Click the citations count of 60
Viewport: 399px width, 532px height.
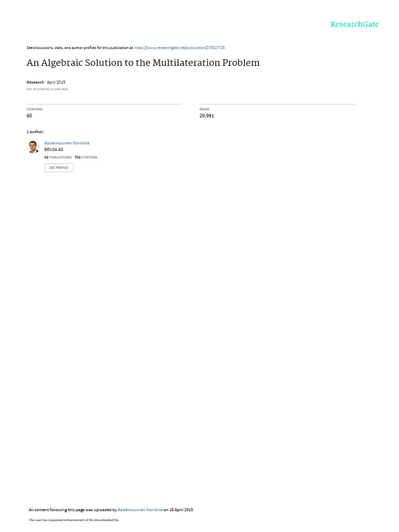click(29, 116)
